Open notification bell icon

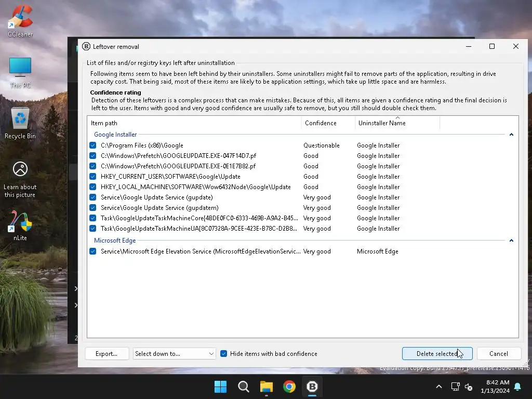point(518,387)
